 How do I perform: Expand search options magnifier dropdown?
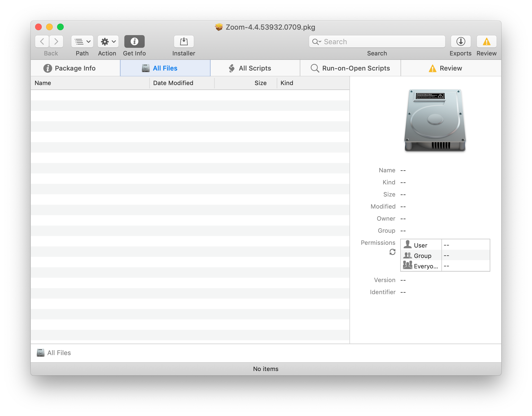click(317, 42)
